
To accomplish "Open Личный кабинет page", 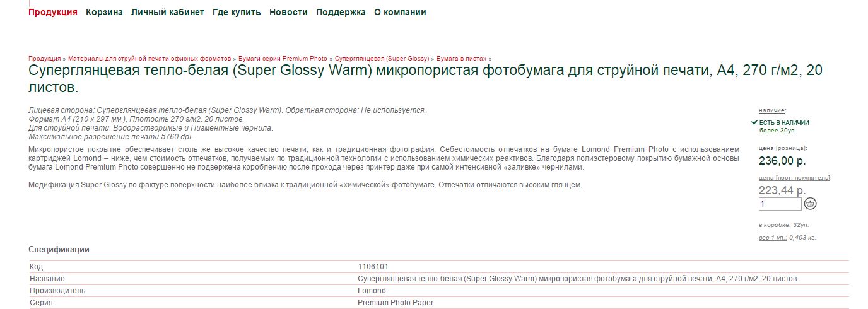I will (x=168, y=12).
